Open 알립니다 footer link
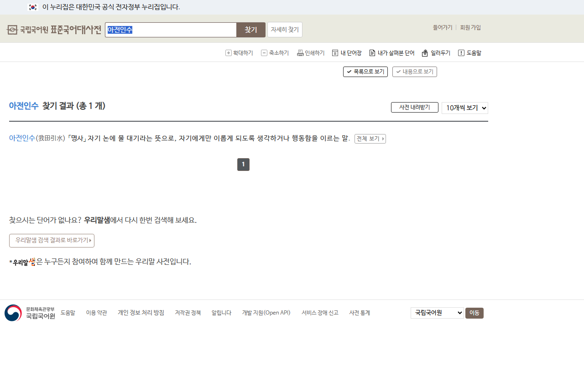Viewport: 584px width, 392px height. [221, 313]
